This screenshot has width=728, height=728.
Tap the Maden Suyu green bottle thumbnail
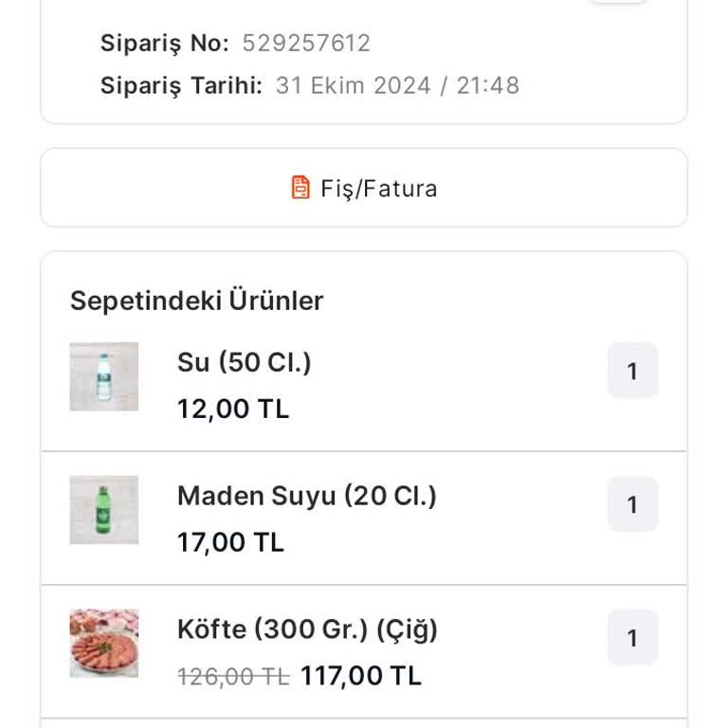pos(104,510)
